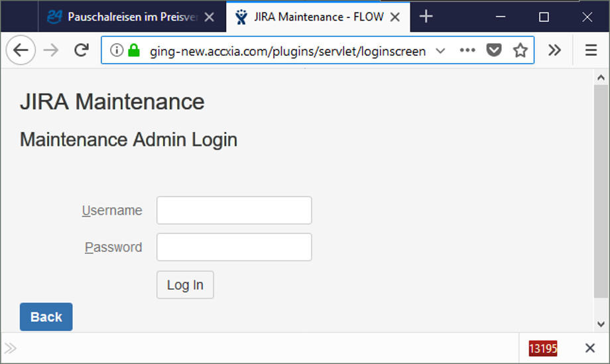Show more toolbar items via double chevron
This screenshot has width=610, height=364.
(555, 50)
